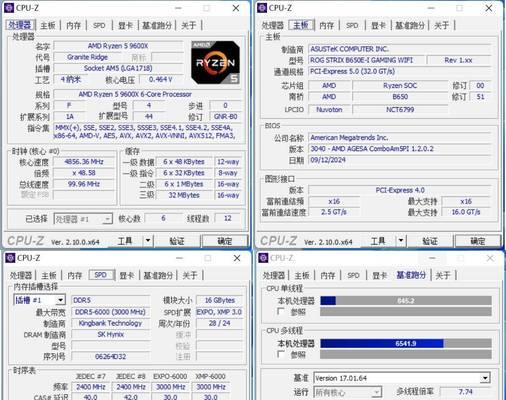
Task: Close the processor CPU-Z window
Action: (x=236, y=8)
